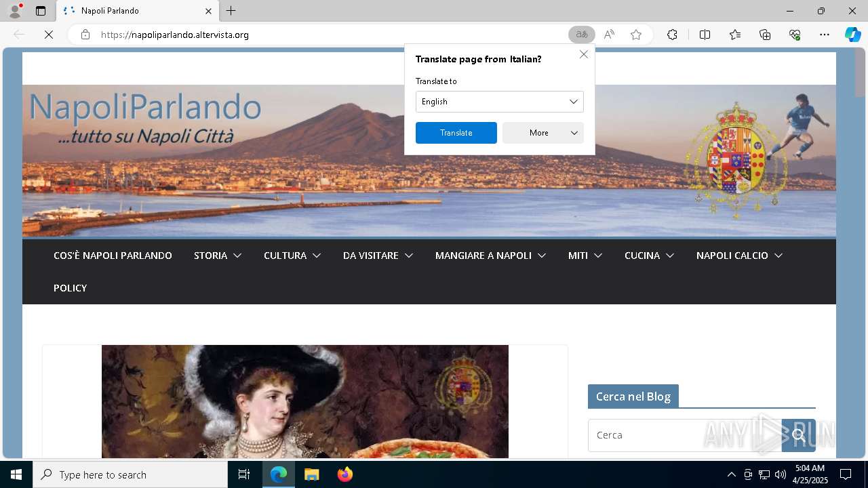Open the Copilot sidebar icon
This screenshot has height=488, width=868.
point(852,35)
